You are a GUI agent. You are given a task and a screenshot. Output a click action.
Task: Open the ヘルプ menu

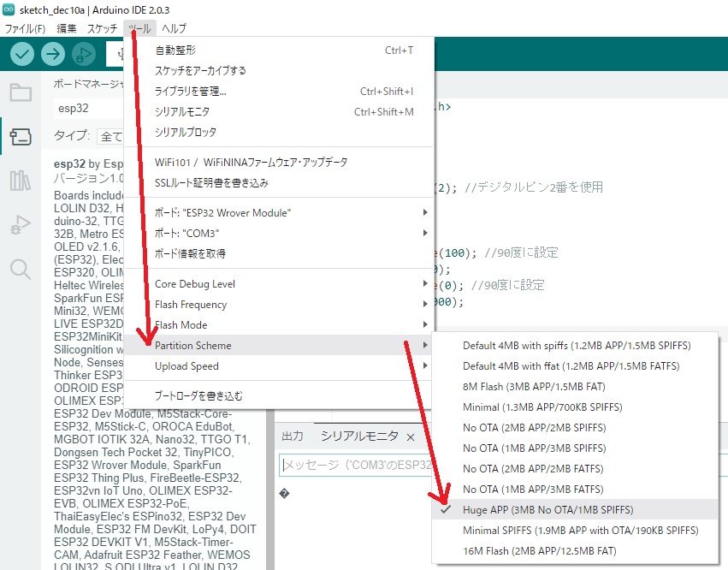(x=175, y=28)
